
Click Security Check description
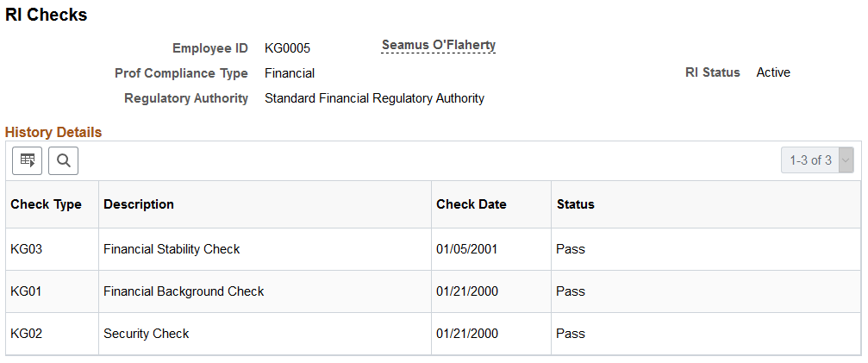tap(147, 334)
